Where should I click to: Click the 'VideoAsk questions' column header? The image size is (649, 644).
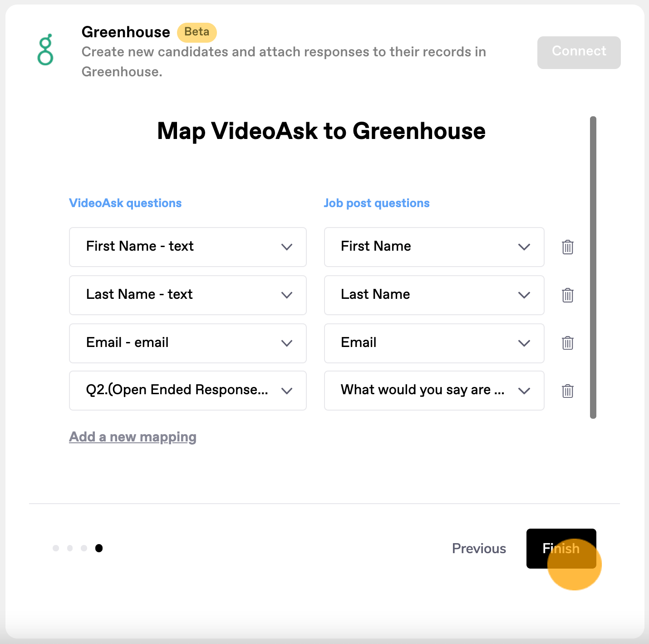(x=125, y=203)
